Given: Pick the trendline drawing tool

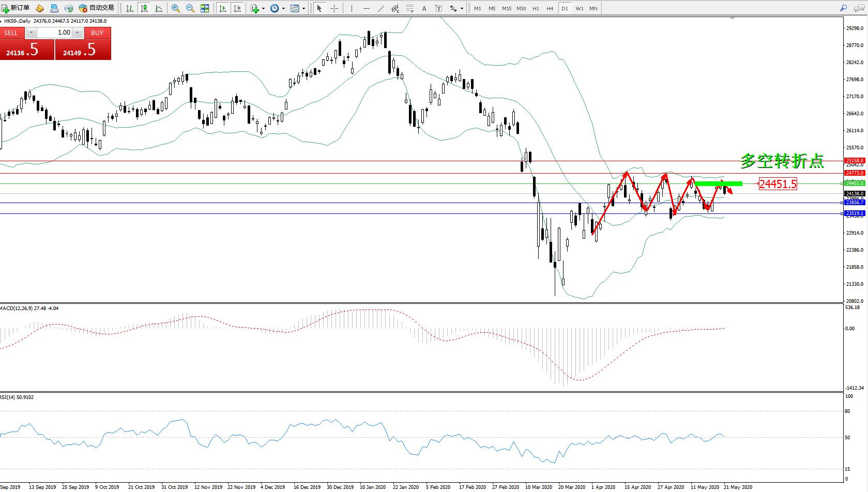Looking at the screenshot, I should point(381,8).
